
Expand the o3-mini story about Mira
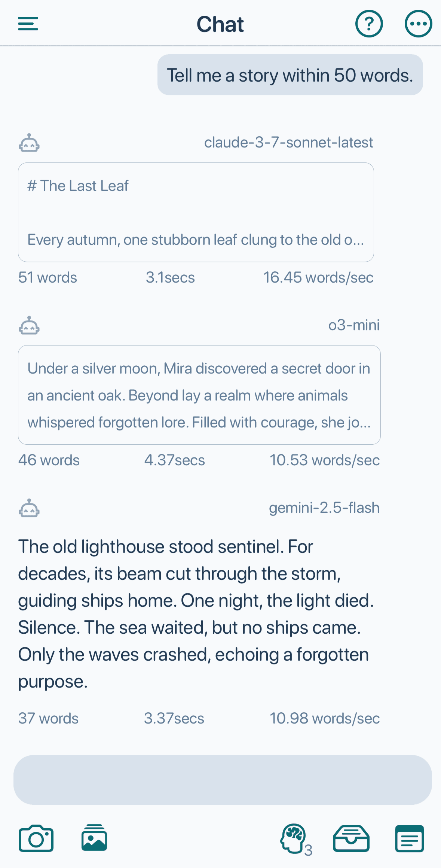(199, 395)
